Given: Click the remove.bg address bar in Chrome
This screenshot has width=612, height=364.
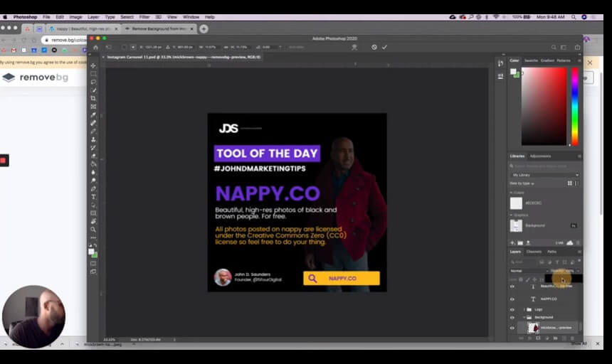Looking at the screenshot, I should [65, 40].
